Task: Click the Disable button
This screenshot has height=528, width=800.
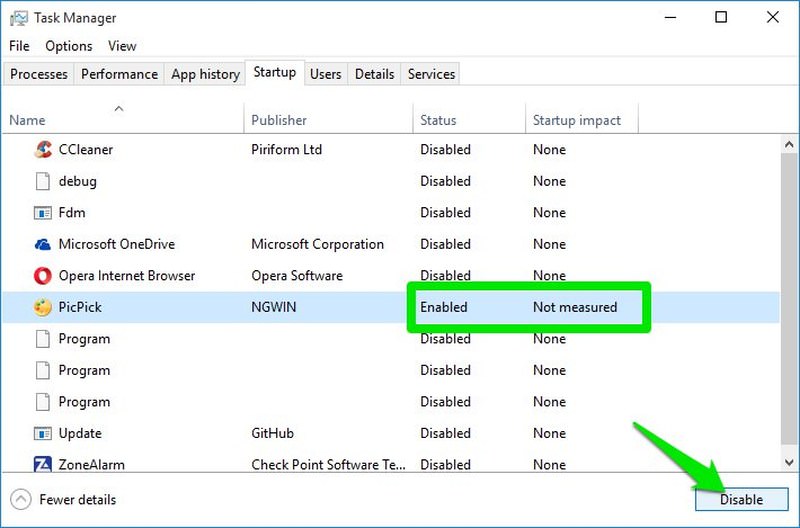Action: click(x=741, y=499)
